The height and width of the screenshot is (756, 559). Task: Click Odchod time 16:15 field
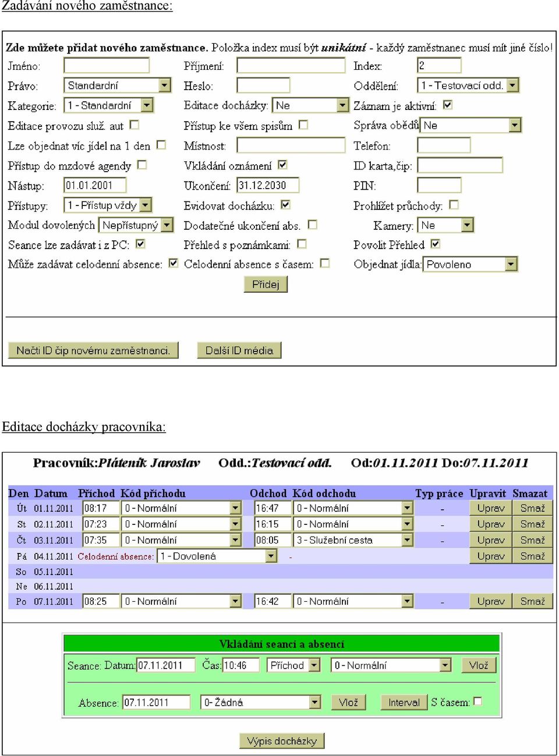[273, 524]
